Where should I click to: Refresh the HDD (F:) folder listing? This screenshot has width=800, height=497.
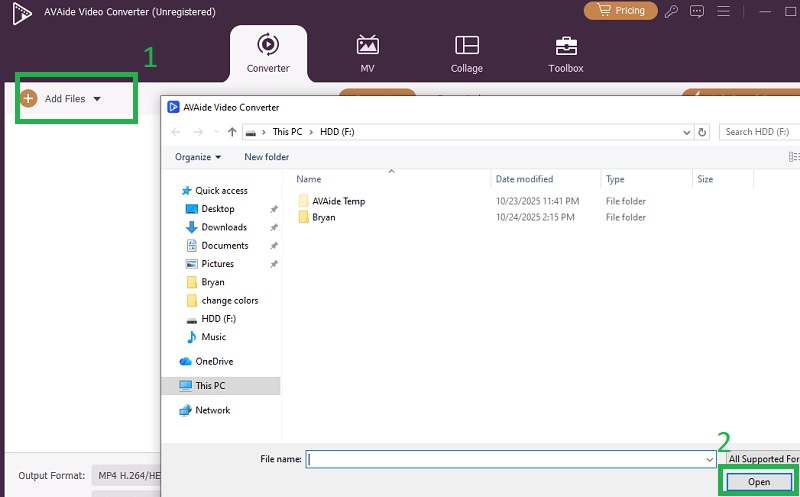(x=703, y=132)
